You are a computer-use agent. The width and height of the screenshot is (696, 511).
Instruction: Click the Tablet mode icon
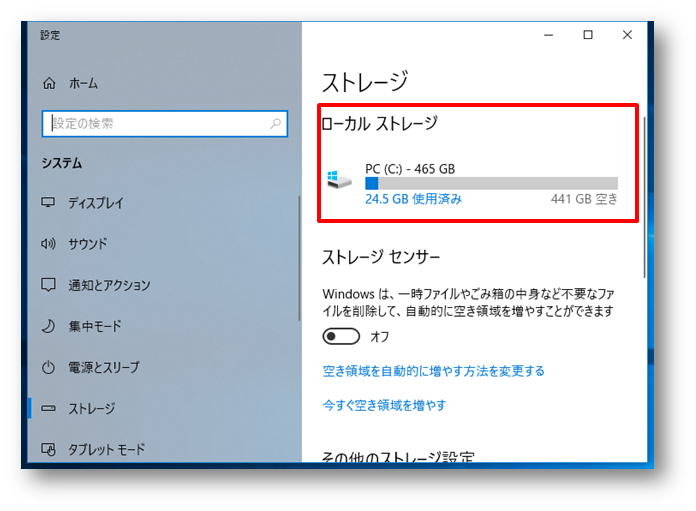point(48,449)
